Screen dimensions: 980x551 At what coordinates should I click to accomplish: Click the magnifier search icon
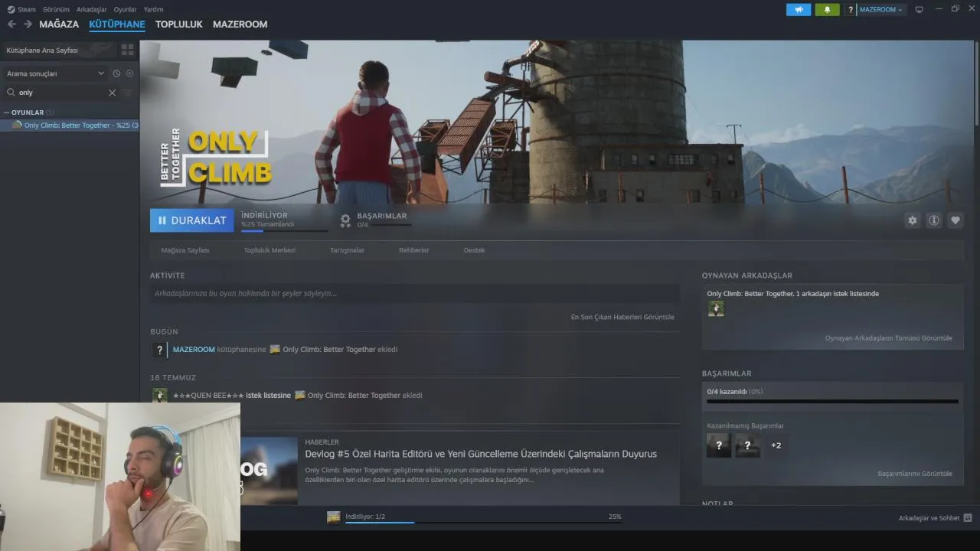pyautogui.click(x=11, y=93)
